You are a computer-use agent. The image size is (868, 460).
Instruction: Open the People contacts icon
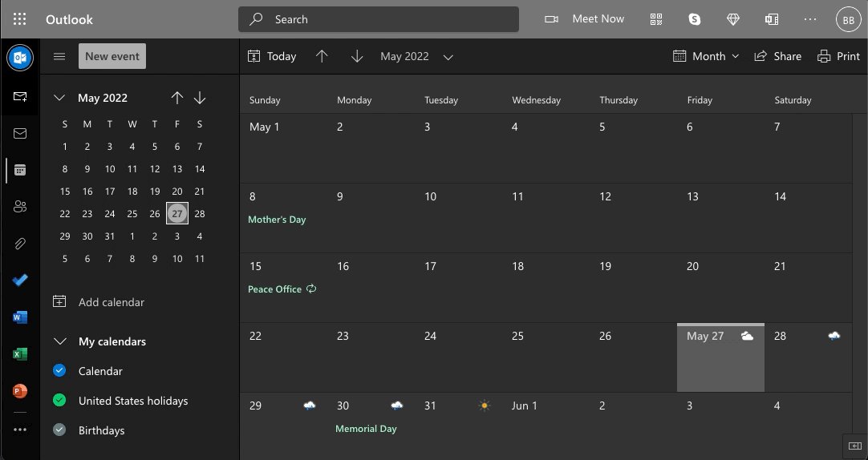pos(20,207)
